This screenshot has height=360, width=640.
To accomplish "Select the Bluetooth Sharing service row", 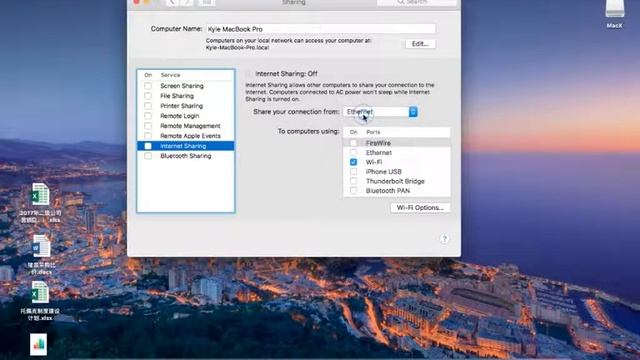I will 186,156.
